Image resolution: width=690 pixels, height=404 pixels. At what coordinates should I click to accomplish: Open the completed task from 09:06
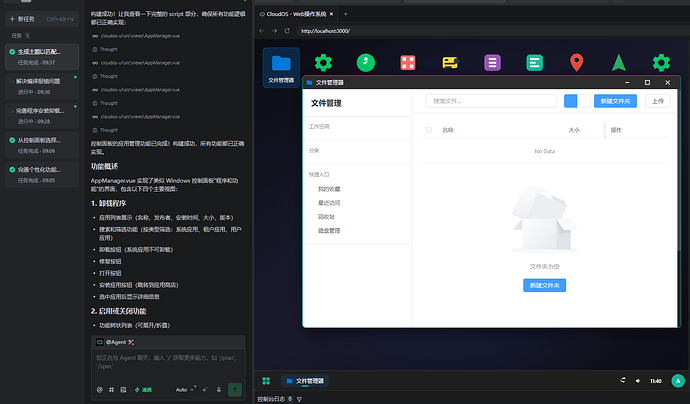pyautogui.click(x=42, y=145)
